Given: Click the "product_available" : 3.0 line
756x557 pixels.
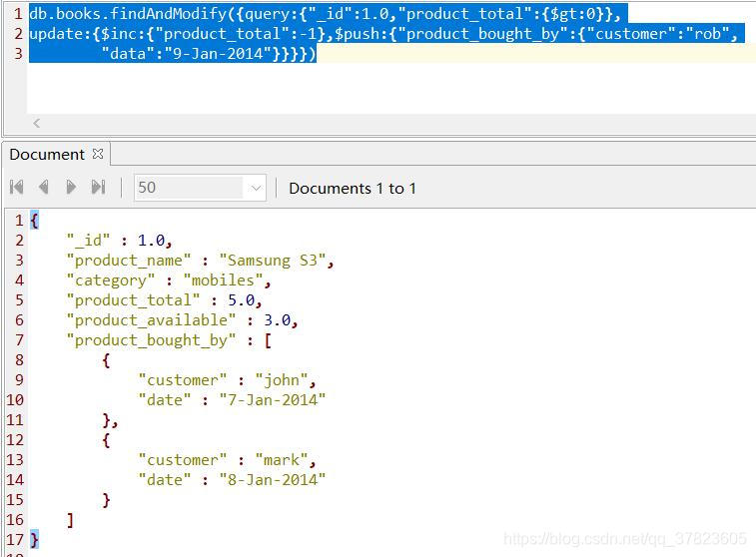Looking at the screenshot, I should tap(182, 320).
